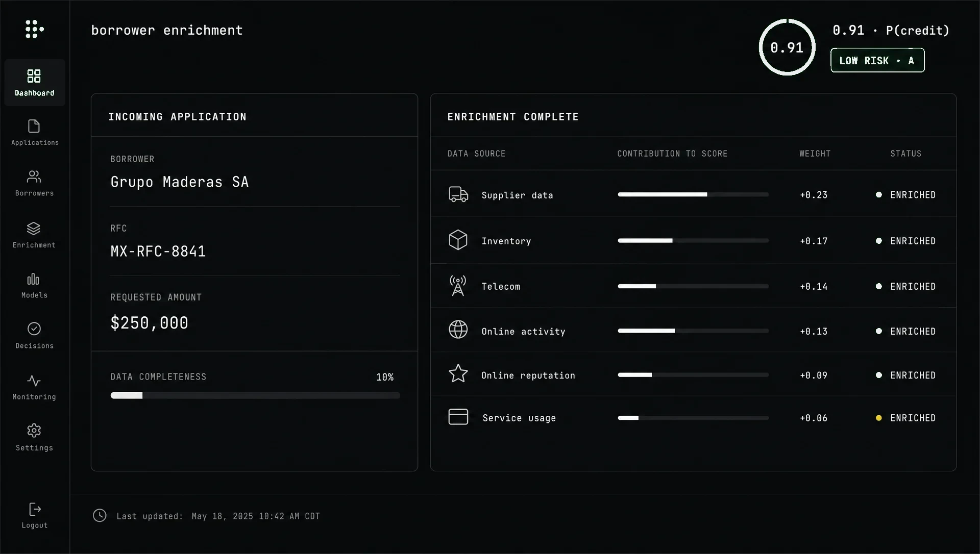Click the LOW RISK · A badge

pyautogui.click(x=877, y=60)
